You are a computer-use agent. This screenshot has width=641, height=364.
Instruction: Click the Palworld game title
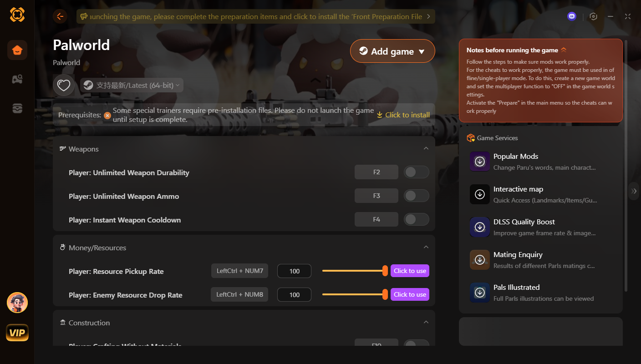click(x=81, y=45)
